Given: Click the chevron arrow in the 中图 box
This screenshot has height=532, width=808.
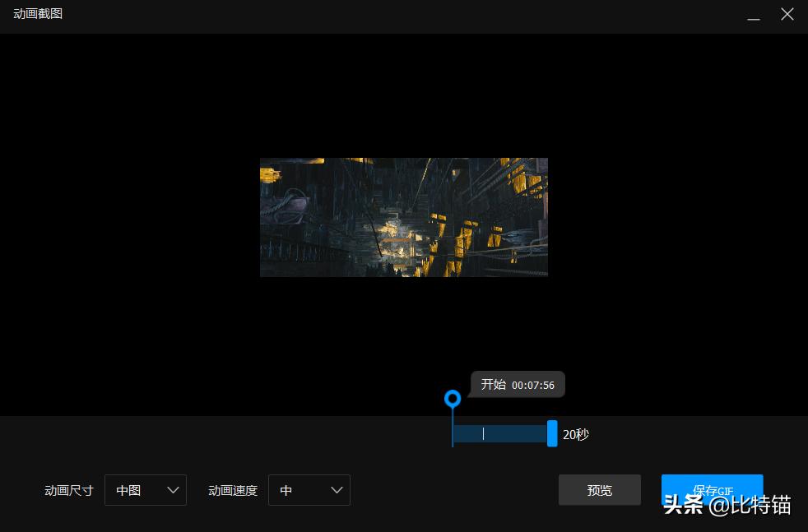Looking at the screenshot, I should (173, 490).
